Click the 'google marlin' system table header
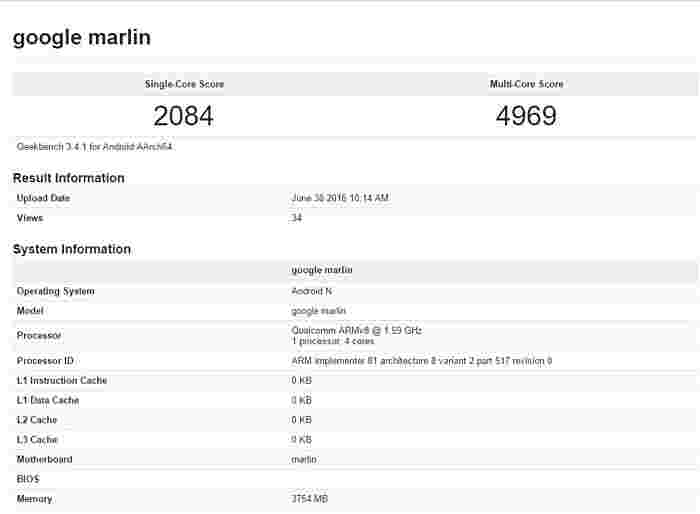 [322, 270]
